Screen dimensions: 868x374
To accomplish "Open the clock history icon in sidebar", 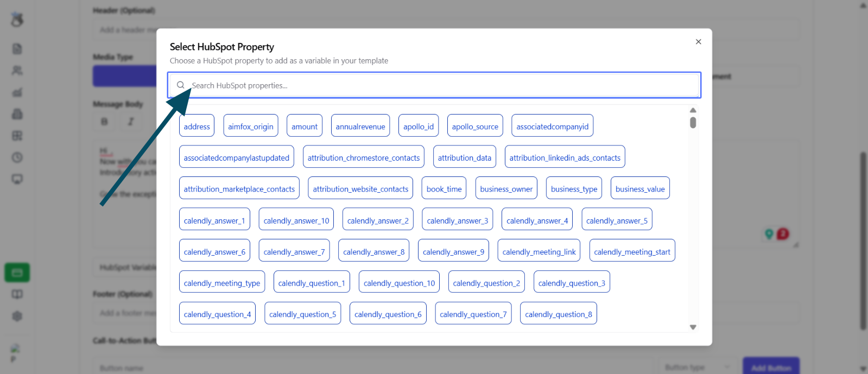I will [17, 157].
